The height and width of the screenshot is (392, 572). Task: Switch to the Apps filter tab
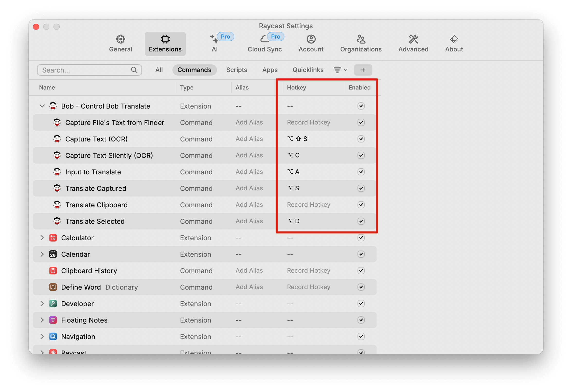(x=270, y=70)
